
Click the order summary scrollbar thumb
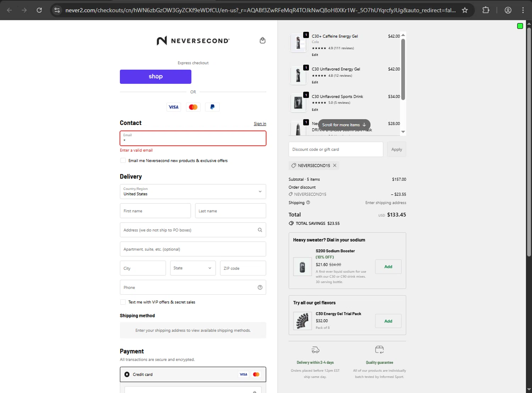403,69
